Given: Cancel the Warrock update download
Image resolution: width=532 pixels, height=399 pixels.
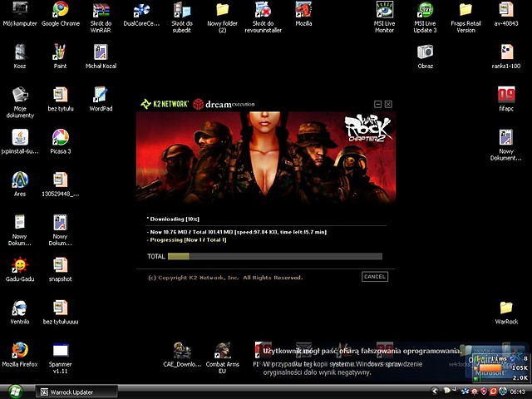Looking at the screenshot, I should [x=375, y=277].
